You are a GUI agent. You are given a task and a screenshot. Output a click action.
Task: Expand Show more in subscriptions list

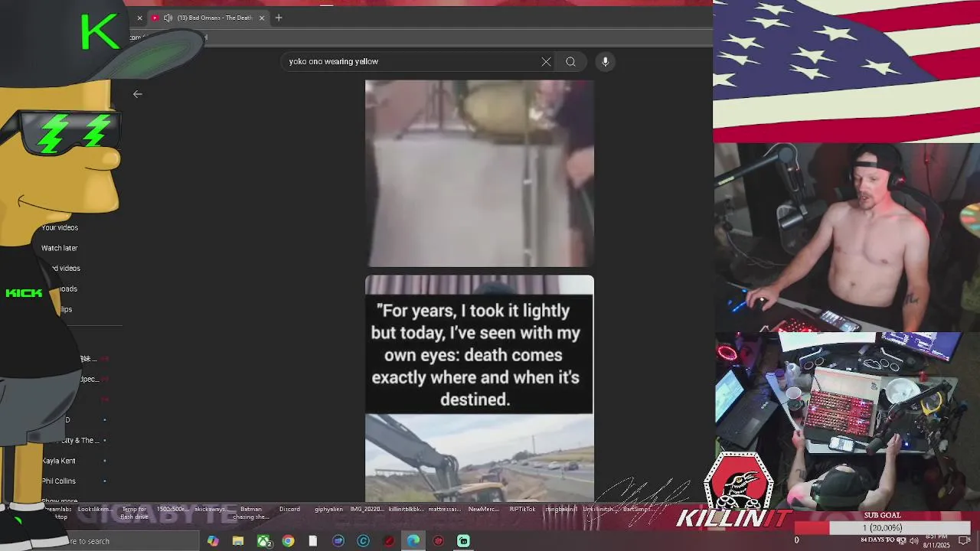(59, 501)
